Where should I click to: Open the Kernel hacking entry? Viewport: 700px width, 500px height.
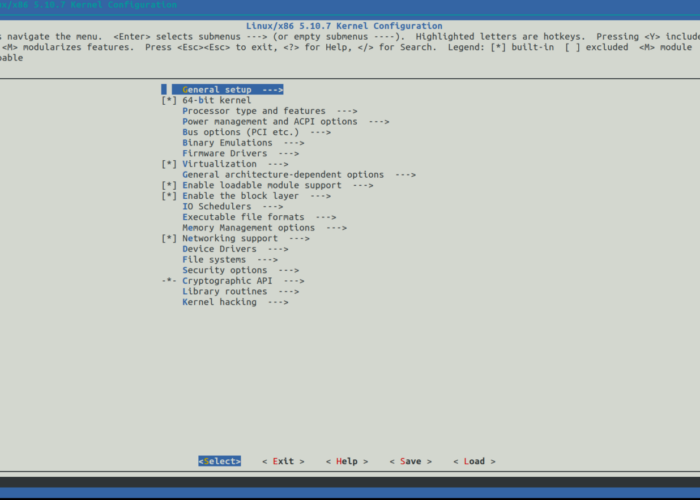[219, 302]
